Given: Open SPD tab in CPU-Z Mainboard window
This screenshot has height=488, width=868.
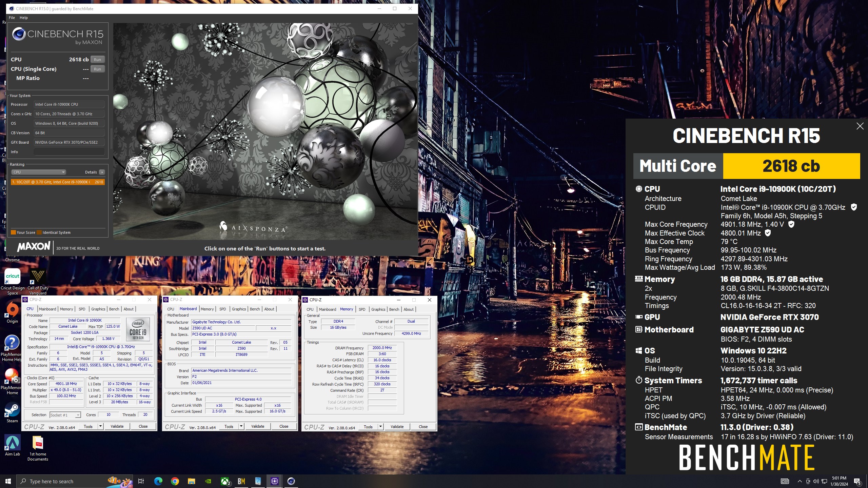Looking at the screenshot, I should (222, 309).
